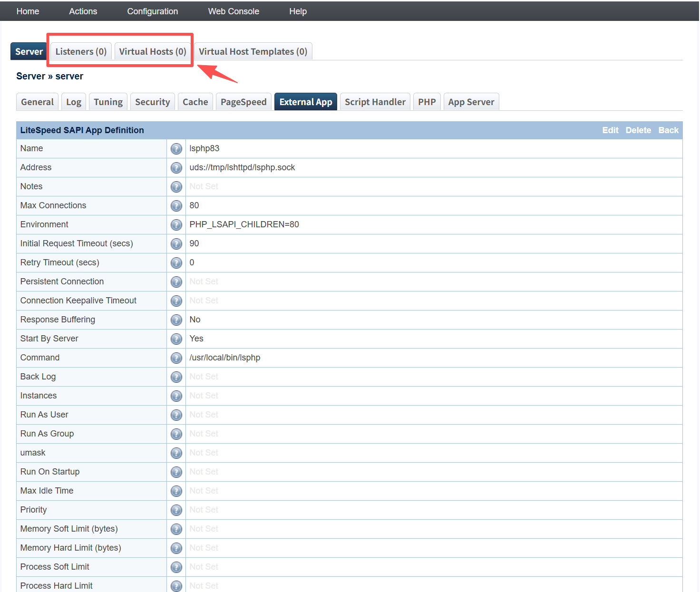Click help icon for Run As User
Viewport: 700px width, 592px height.
point(176,415)
